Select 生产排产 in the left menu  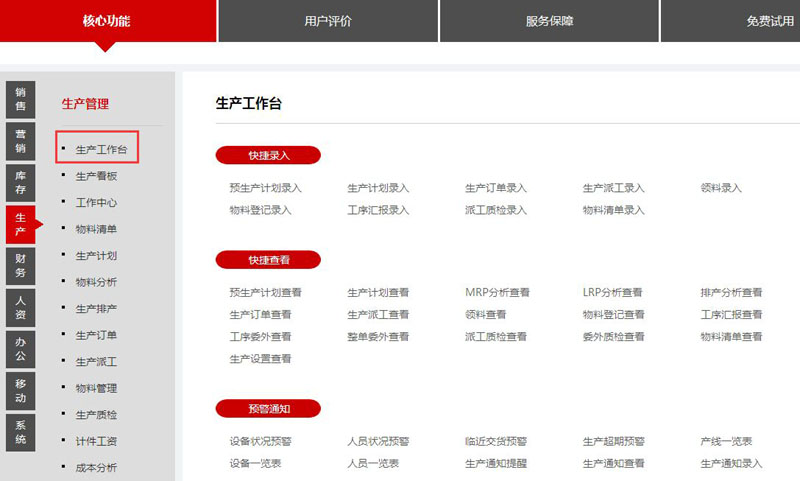coord(97,309)
